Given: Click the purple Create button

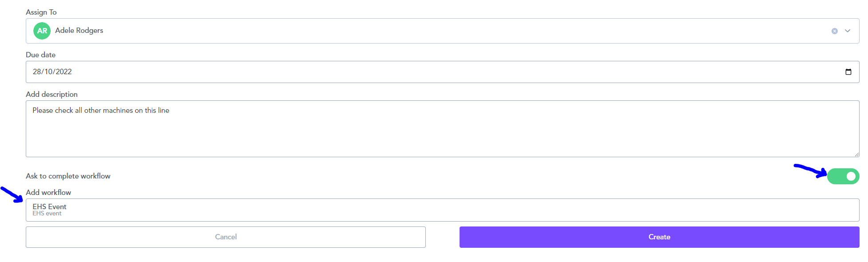Looking at the screenshot, I should [660, 237].
